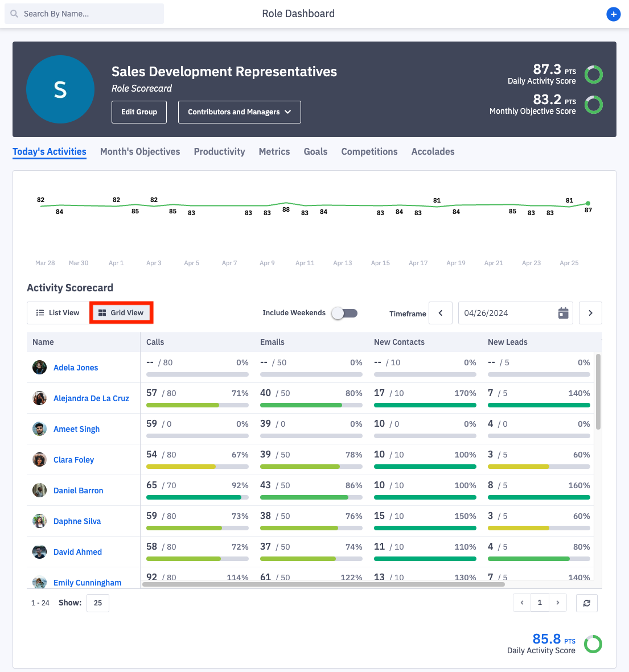The height and width of the screenshot is (672, 629).
Task: Switch to Metrics tab
Action: click(274, 152)
